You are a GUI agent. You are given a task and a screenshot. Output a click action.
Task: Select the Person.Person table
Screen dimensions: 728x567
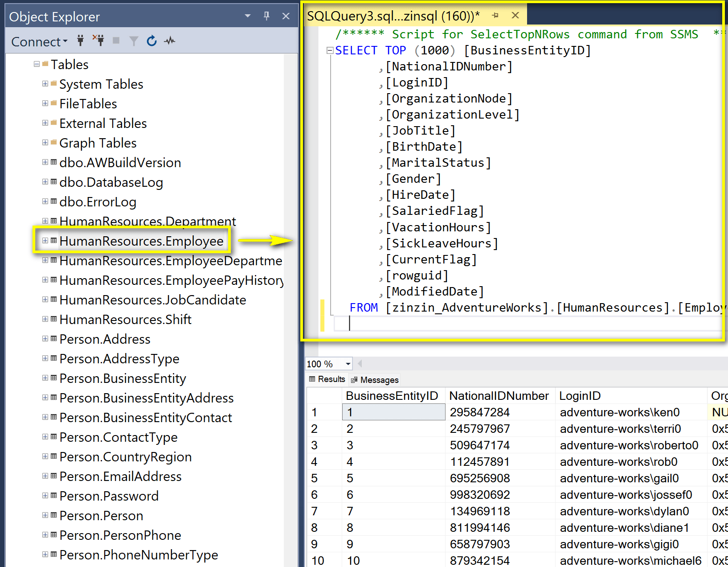click(102, 516)
